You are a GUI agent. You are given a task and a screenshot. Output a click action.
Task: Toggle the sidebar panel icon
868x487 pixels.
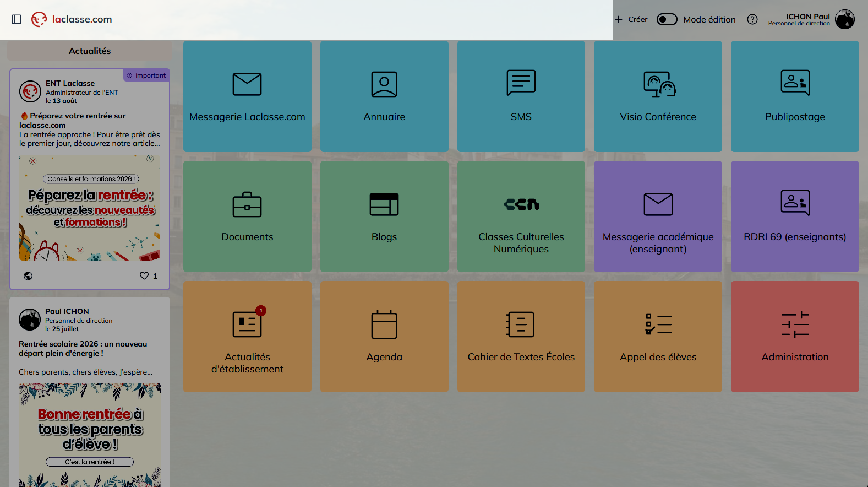(17, 19)
